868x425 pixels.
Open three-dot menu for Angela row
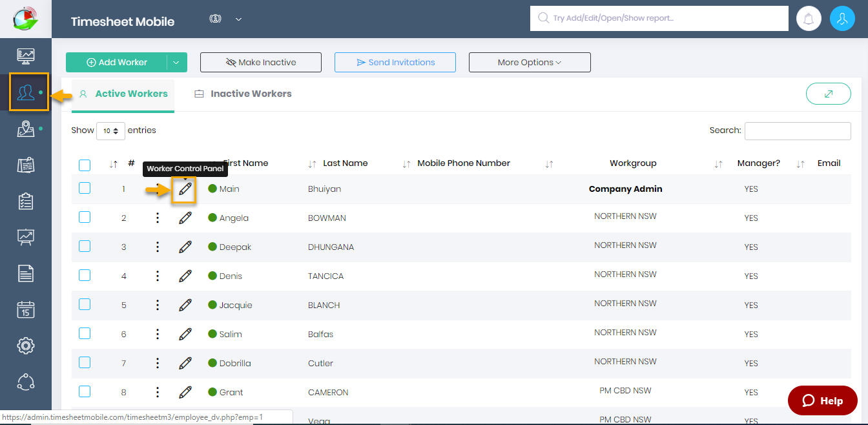pos(158,218)
